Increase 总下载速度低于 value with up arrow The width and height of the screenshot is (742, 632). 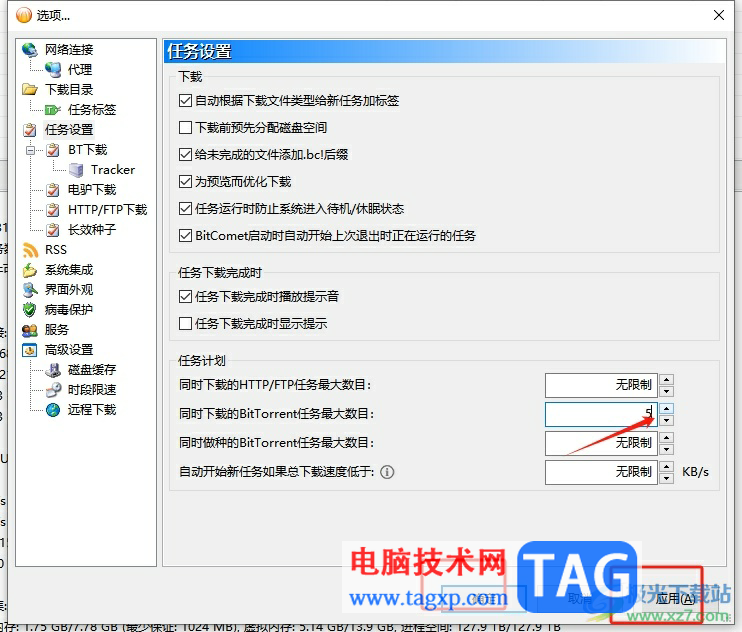click(666, 466)
